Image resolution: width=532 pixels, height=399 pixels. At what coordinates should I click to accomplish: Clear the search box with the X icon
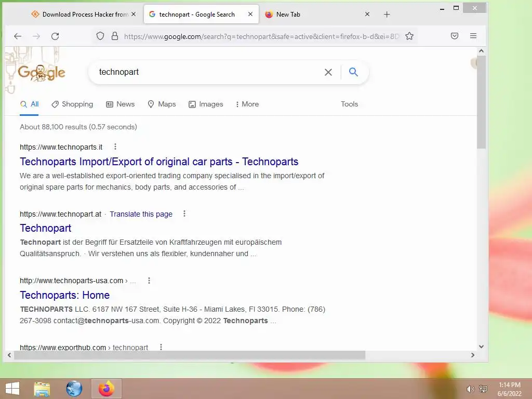[328, 72]
